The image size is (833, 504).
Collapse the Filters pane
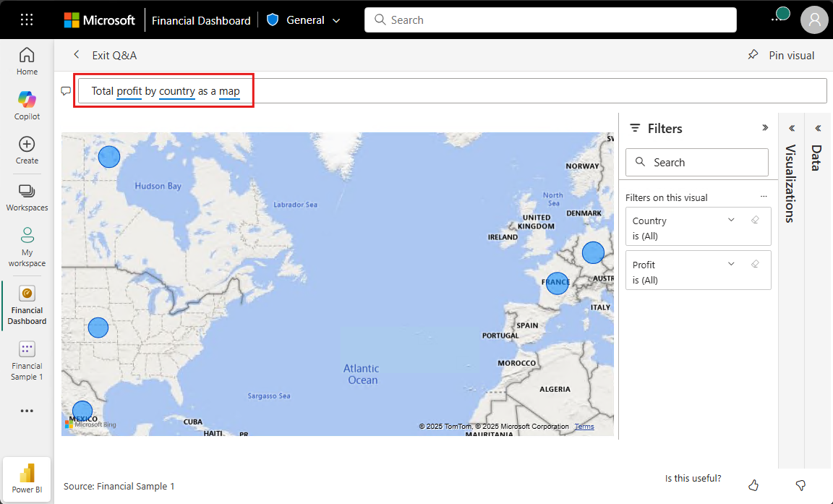click(x=765, y=128)
